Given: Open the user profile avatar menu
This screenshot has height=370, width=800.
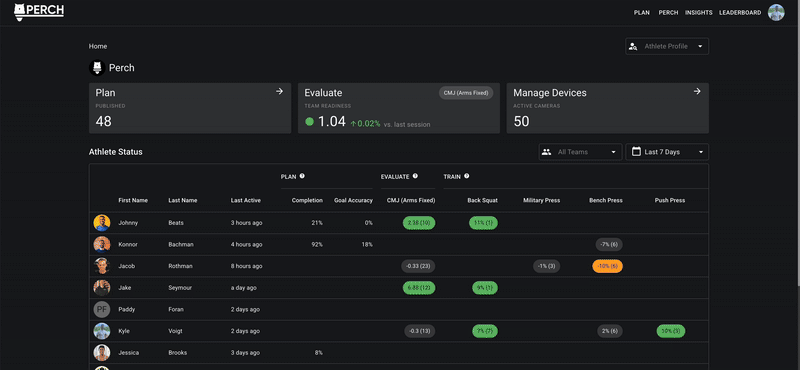Looking at the screenshot, I should pos(776,13).
